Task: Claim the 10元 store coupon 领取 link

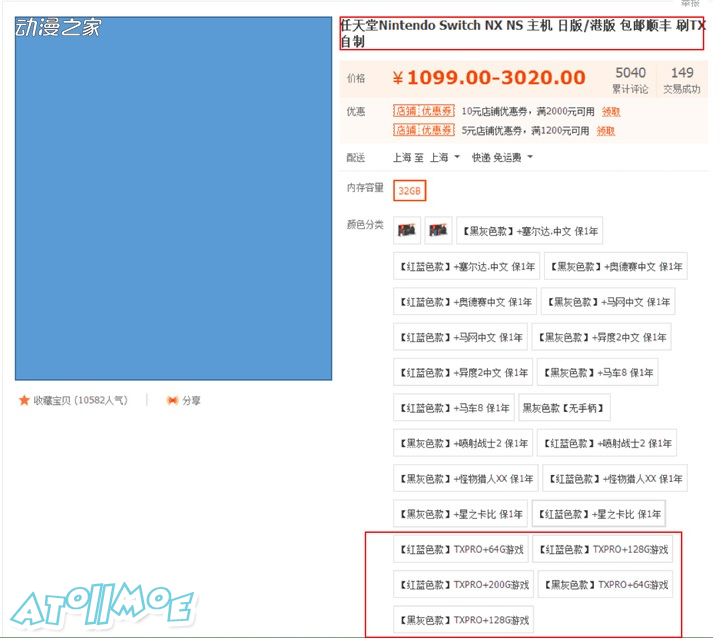Action: 611,111
